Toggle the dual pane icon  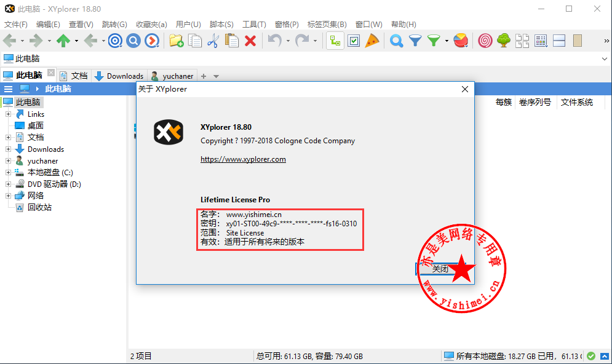pyautogui.click(x=559, y=41)
